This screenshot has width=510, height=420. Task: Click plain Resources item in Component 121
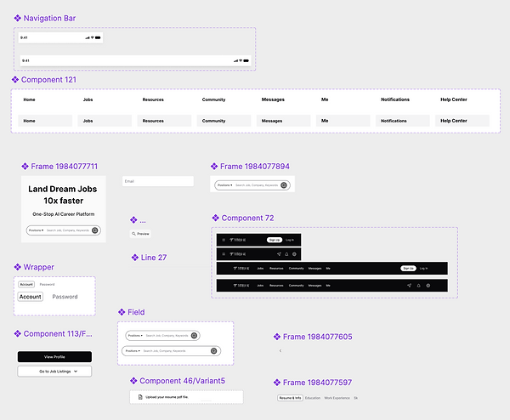tap(153, 99)
